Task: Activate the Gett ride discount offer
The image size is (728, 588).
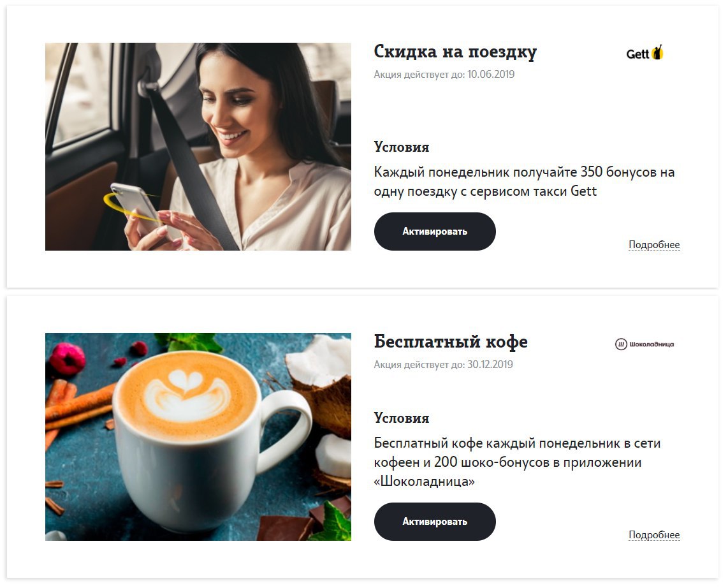Action: [x=435, y=232]
